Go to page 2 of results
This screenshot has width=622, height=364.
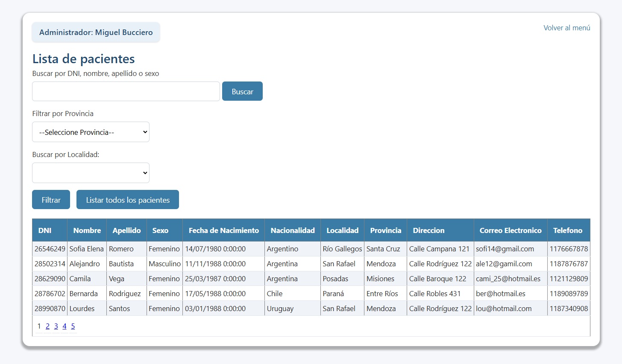point(47,326)
